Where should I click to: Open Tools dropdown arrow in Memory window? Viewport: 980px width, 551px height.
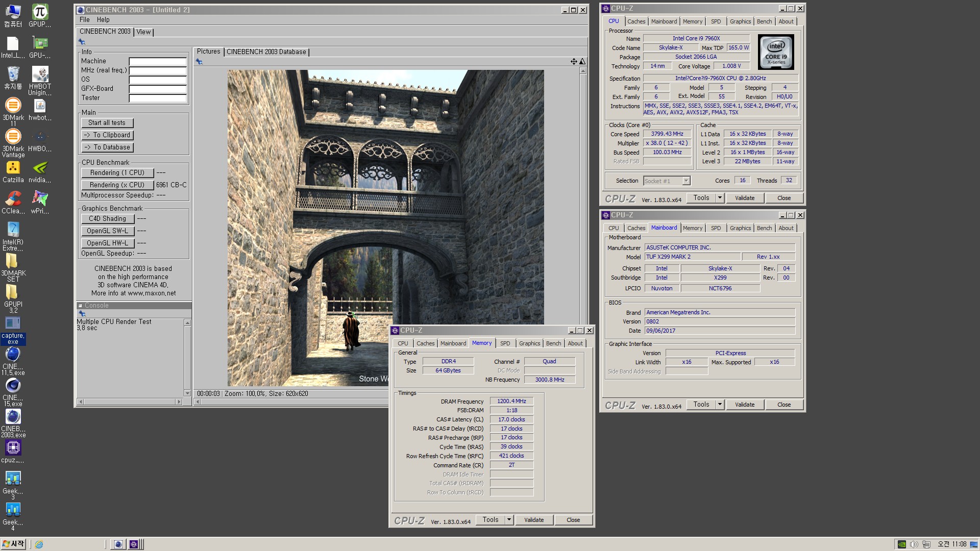pyautogui.click(x=509, y=520)
